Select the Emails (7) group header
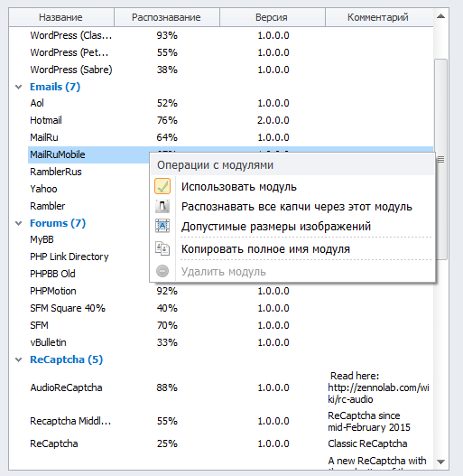 pyautogui.click(x=55, y=87)
